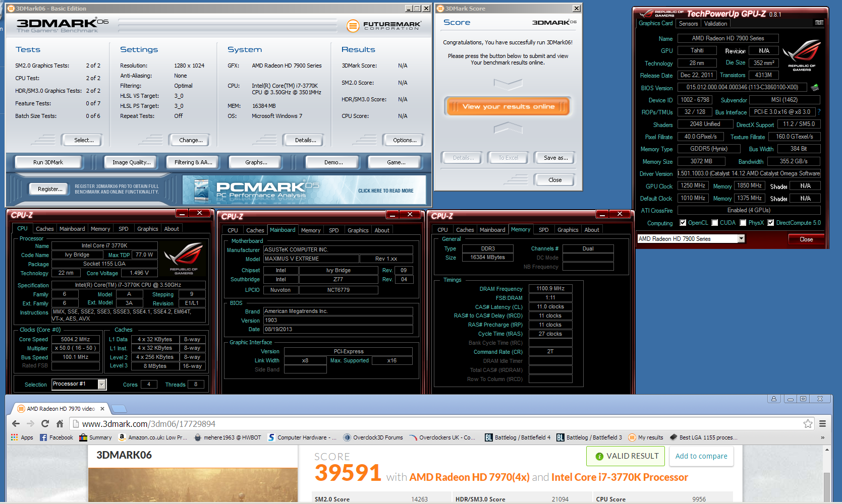Open the mehere1963 @ HWBOT bookmark
The image size is (842, 504).
coord(228,437)
